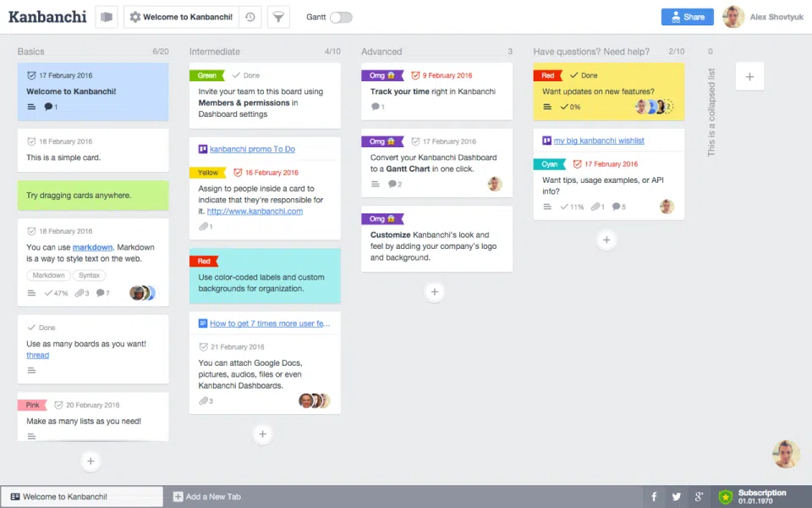Open the http://www.kanbanchi.com link
This screenshot has height=508, width=812.
(255, 211)
